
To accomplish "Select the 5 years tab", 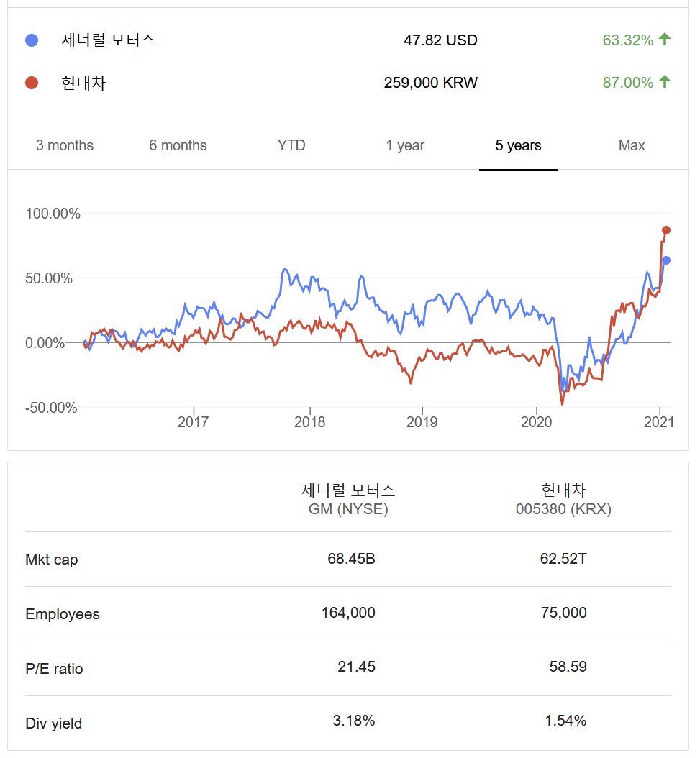I will click(x=518, y=145).
